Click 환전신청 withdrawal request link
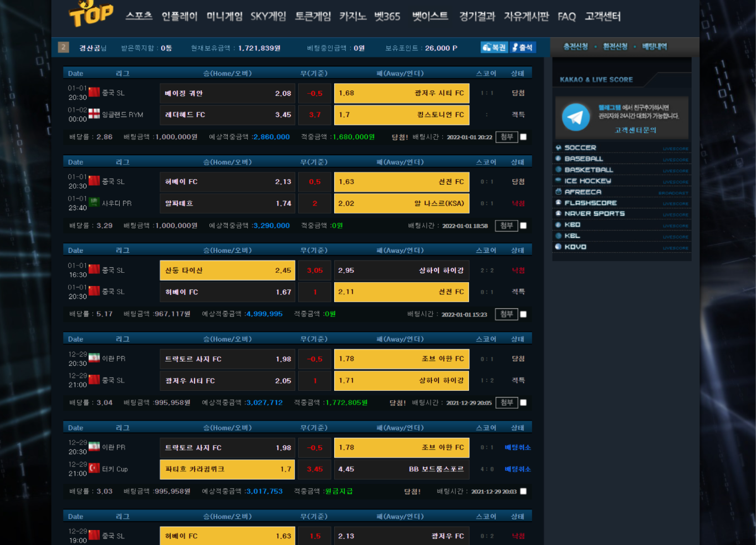 [615, 47]
